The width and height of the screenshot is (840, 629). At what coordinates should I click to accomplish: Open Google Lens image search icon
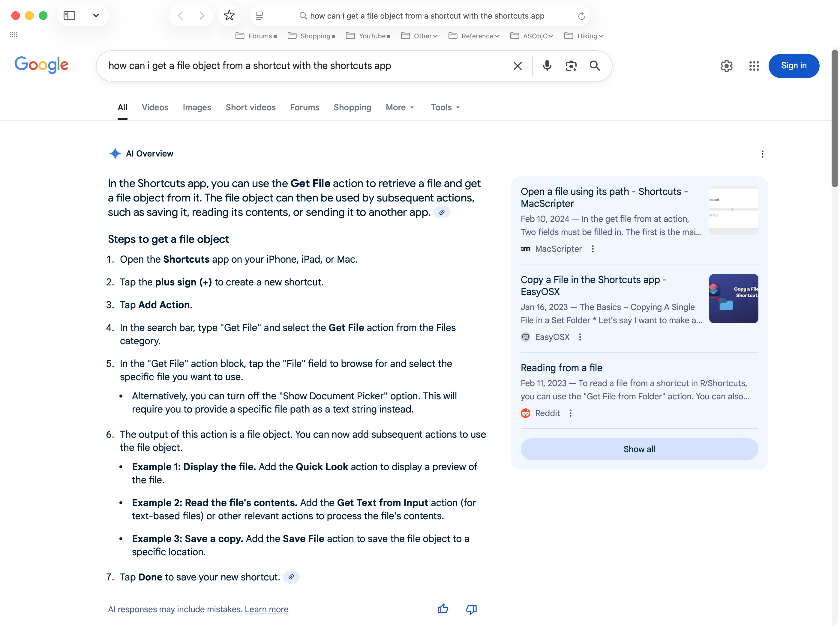[x=571, y=66]
